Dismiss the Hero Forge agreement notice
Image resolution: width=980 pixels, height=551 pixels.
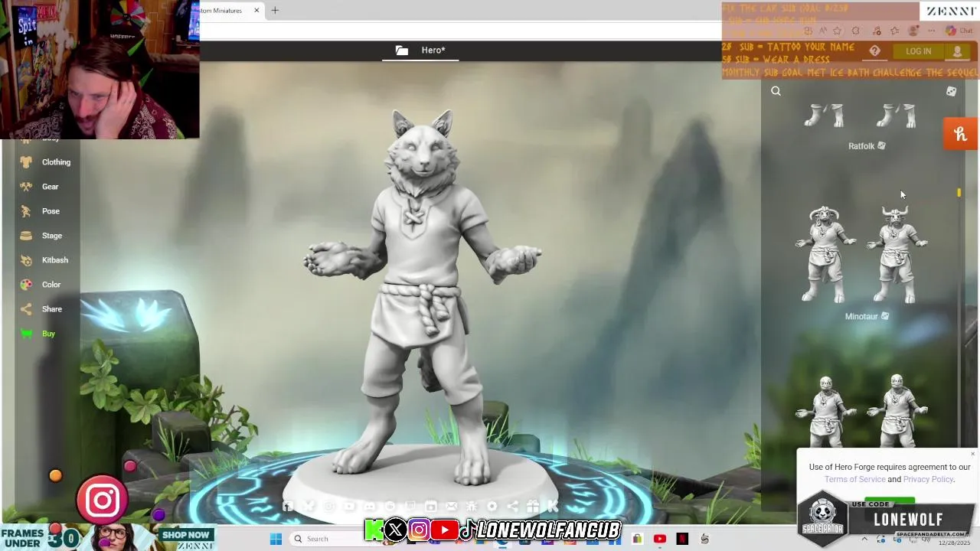coord(973,454)
